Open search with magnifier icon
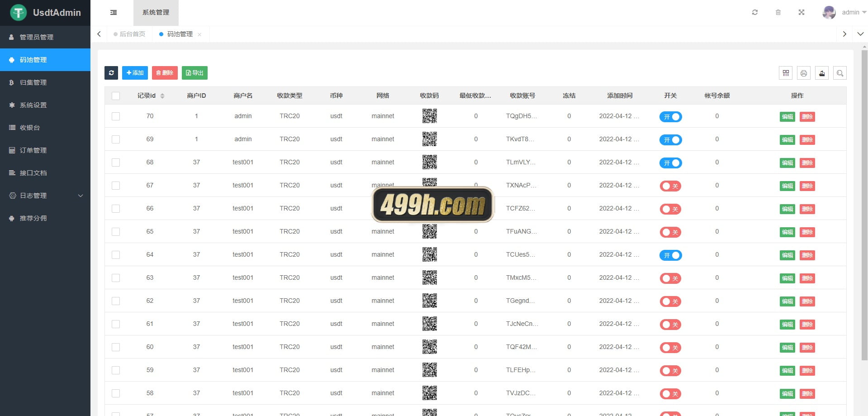The height and width of the screenshot is (416, 868). 840,73
